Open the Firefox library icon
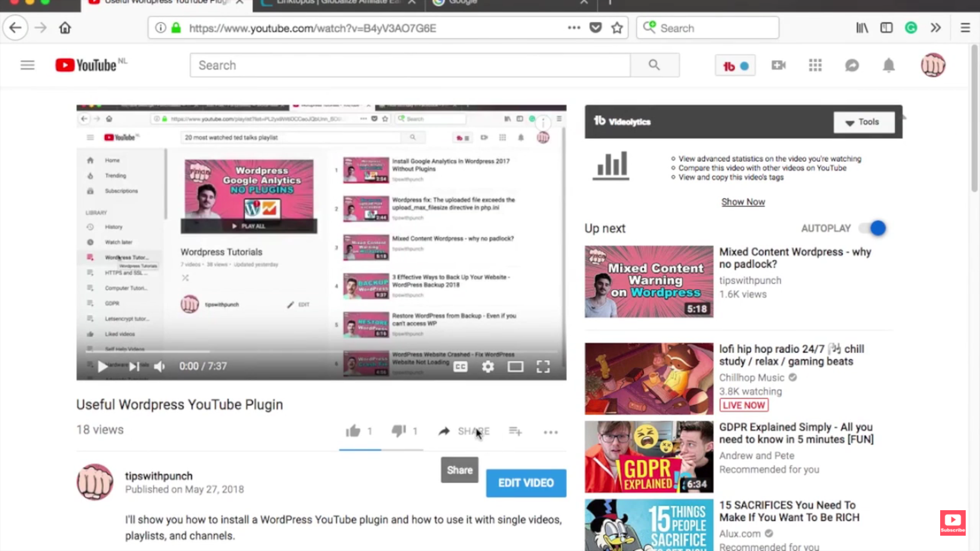This screenshot has height=551, width=980. (862, 28)
